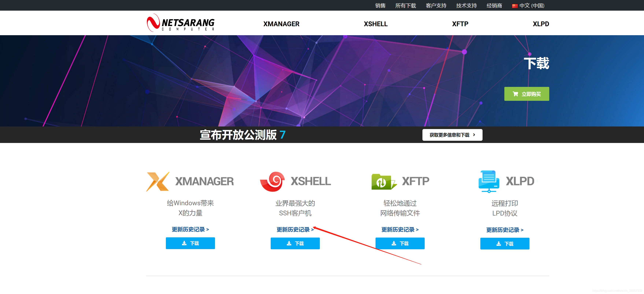Click 更新历史记录 under Xlpd
Screen dimensions: 644x294
pyautogui.click(x=505, y=230)
